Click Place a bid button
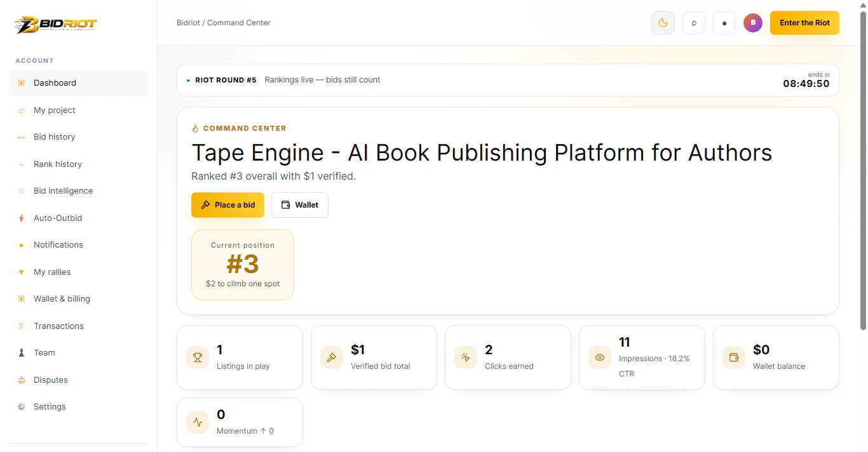Viewport: 868px width, 452px height. [x=227, y=205]
